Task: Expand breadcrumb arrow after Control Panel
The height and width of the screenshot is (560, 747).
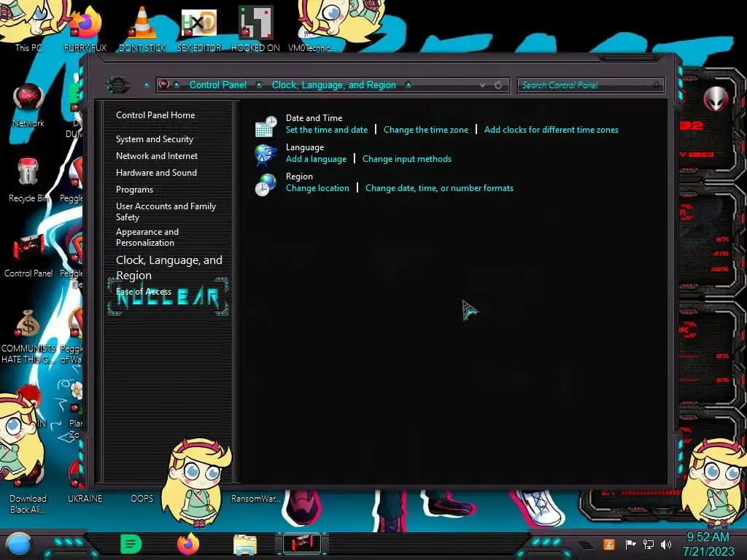Action: (259, 85)
